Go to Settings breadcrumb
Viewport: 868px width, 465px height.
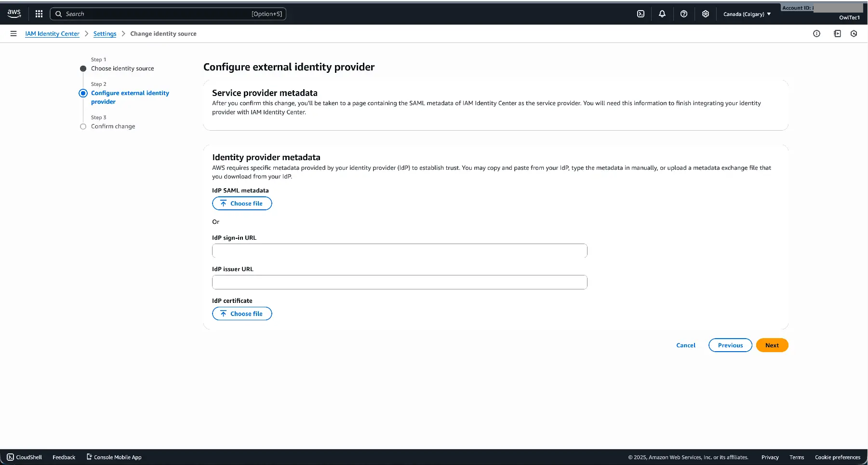point(105,34)
